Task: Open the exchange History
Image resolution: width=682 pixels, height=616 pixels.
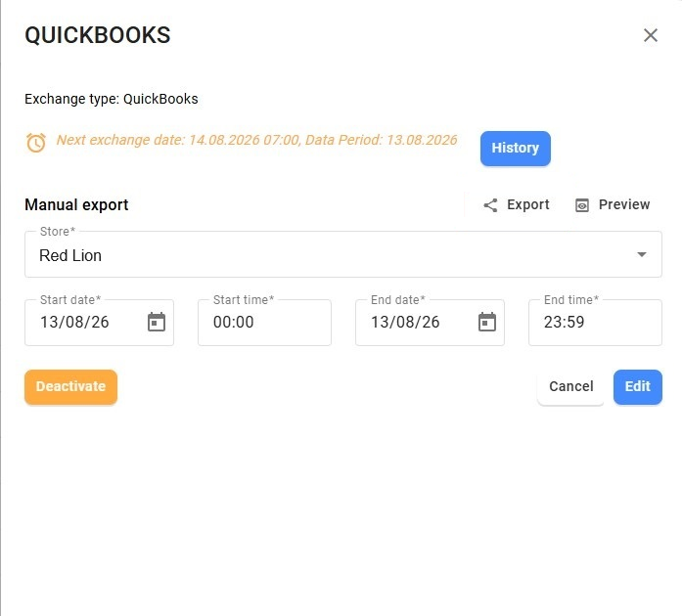Action: click(516, 149)
